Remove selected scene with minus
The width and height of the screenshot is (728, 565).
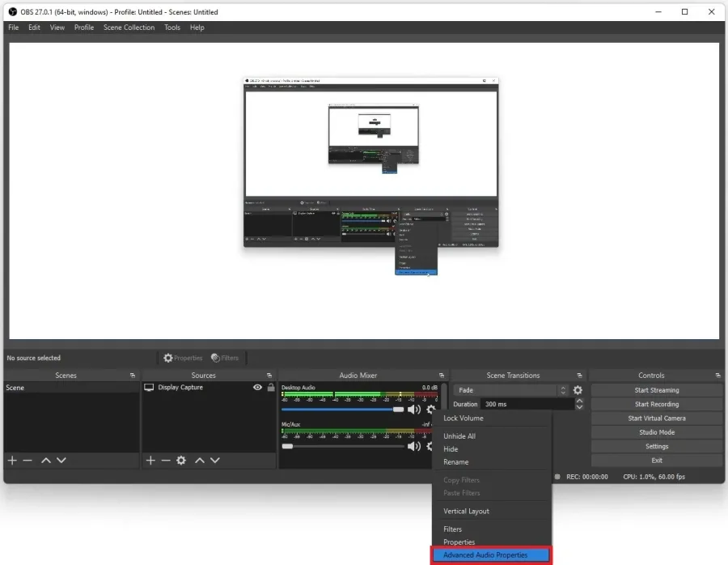[x=28, y=460]
